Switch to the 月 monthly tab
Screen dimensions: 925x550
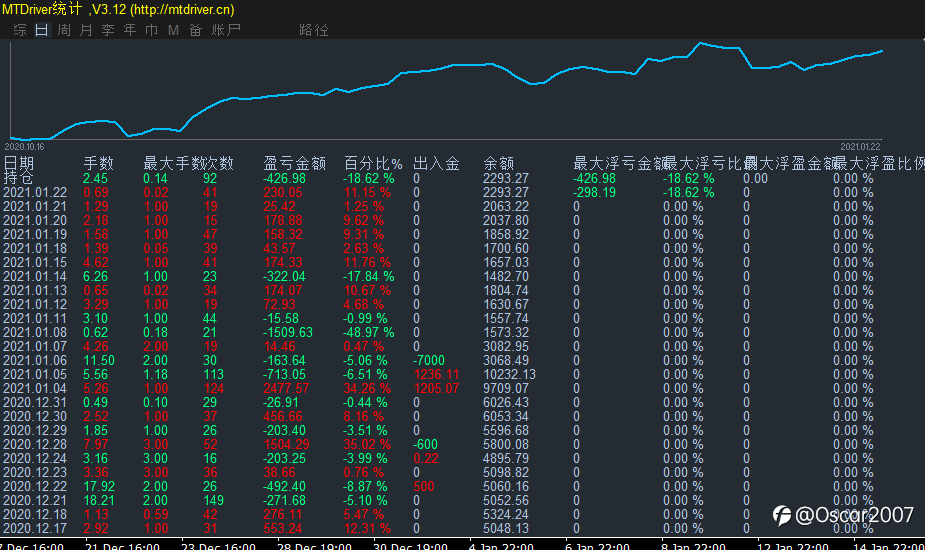click(86, 30)
